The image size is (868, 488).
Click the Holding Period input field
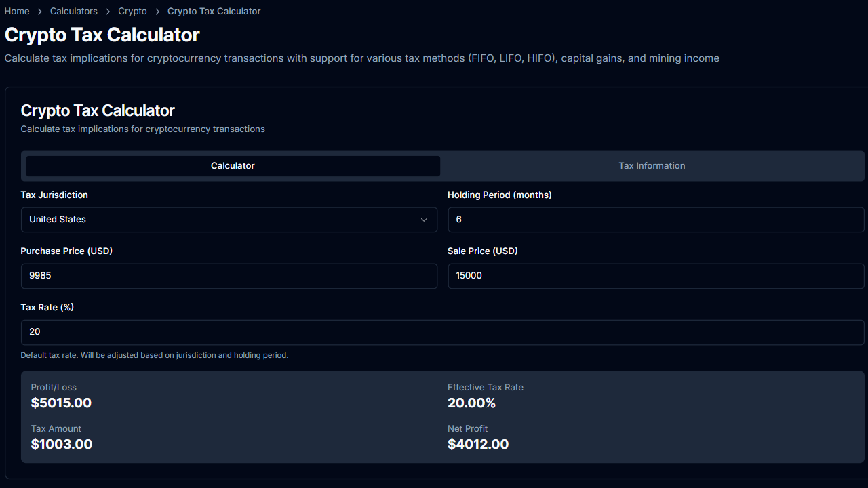655,219
